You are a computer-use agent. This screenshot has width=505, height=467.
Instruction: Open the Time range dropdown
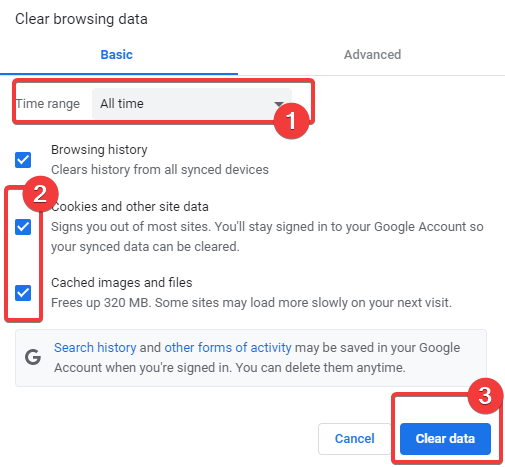coord(192,104)
